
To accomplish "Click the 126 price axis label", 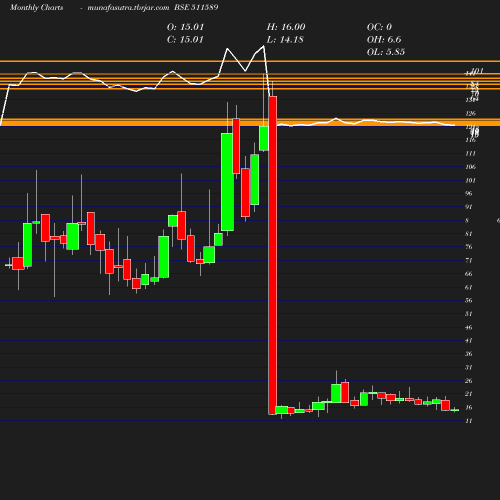I will click(x=470, y=114).
